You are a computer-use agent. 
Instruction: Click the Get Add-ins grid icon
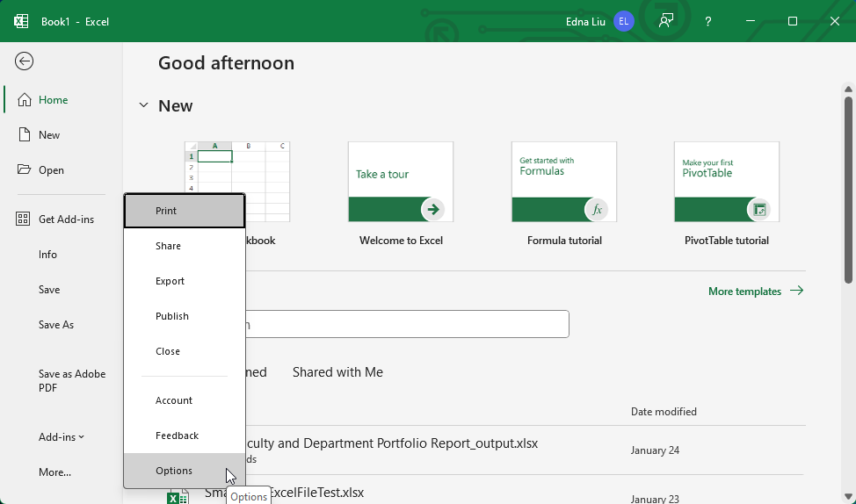click(24, 220)
